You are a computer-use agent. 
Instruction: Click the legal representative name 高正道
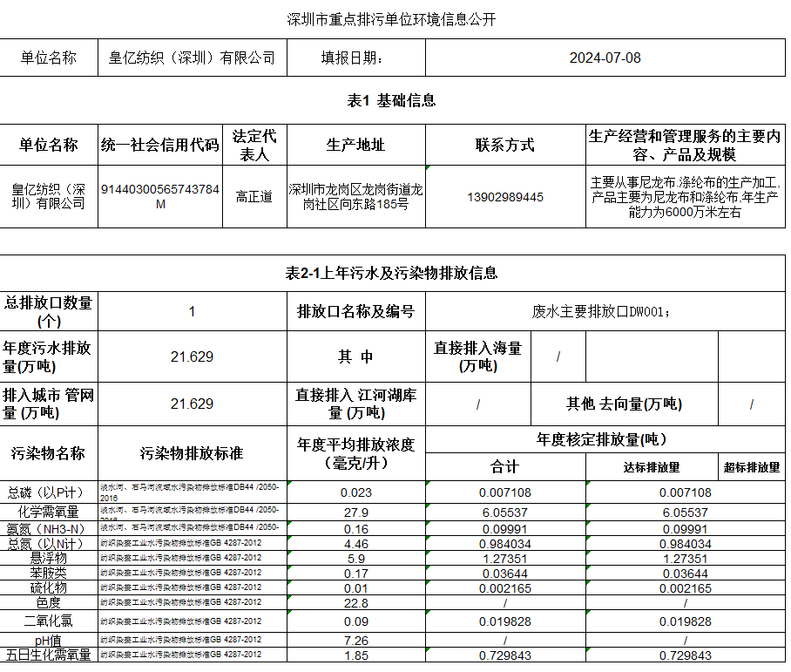[254, 196]
